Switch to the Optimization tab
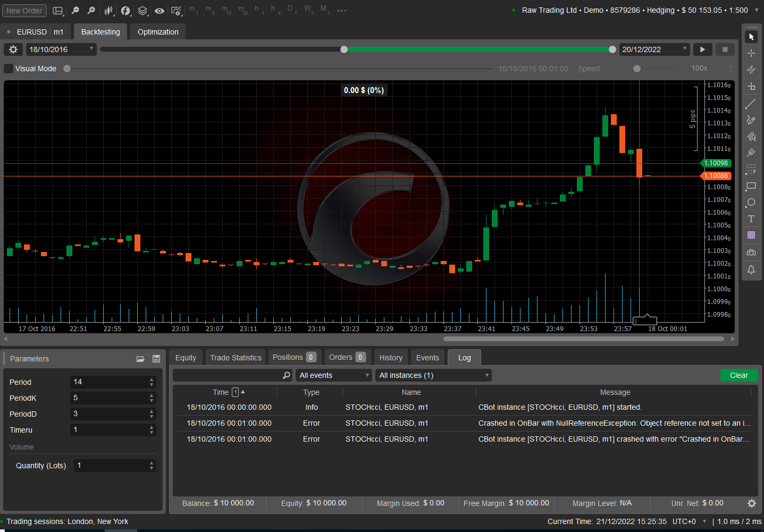 [x=158, y=32]
